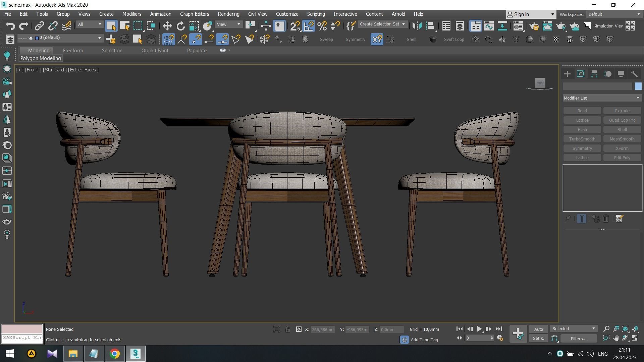Open the Render Setup teapot icon
Image resolution: width=644 pixels, height=362 pixels.
534,26
